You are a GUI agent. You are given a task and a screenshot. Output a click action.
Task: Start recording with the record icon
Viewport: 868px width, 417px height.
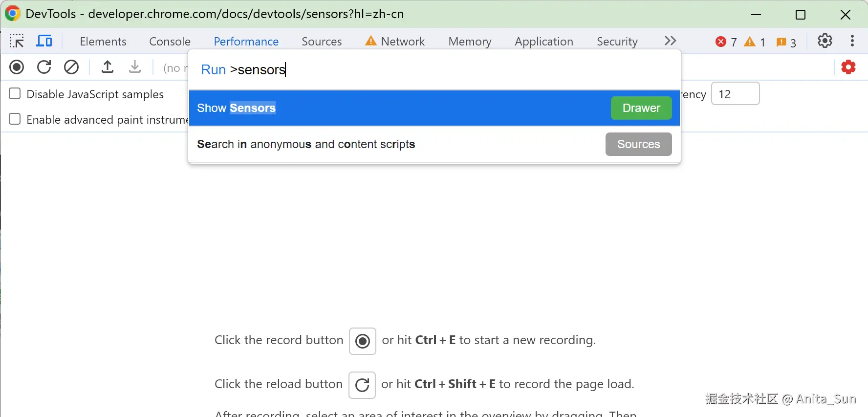coord(17,67)
